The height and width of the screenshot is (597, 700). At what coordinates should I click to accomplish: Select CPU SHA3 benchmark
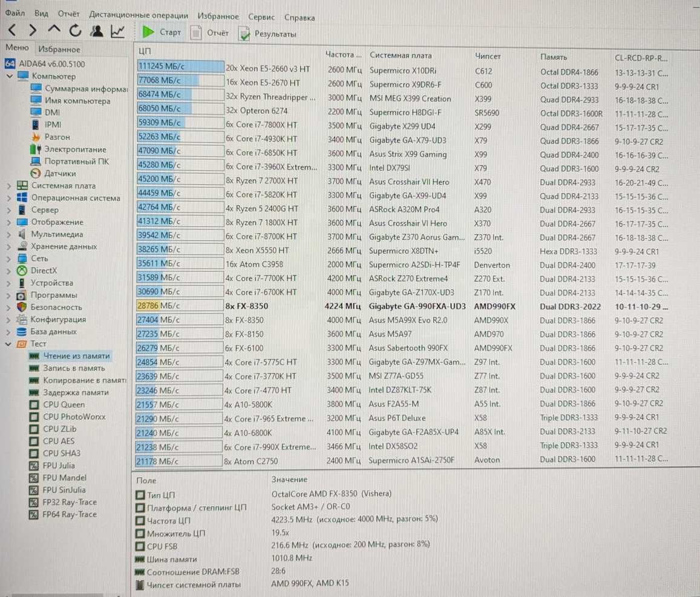coord(55,453)
